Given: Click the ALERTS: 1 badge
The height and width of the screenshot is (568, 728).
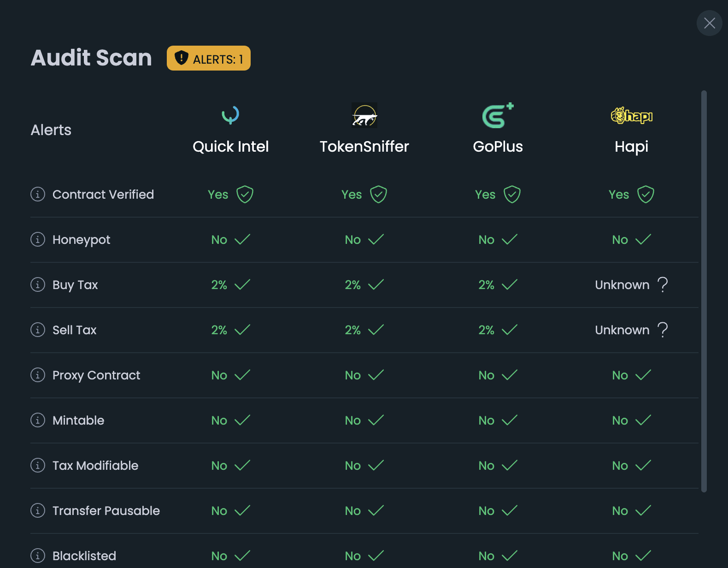Looking at the screenshot, I should pos(209,58).
